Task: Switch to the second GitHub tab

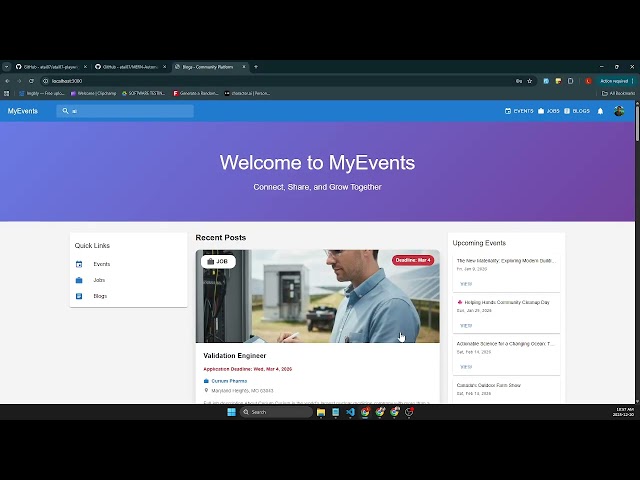Action: click(130, 67)
